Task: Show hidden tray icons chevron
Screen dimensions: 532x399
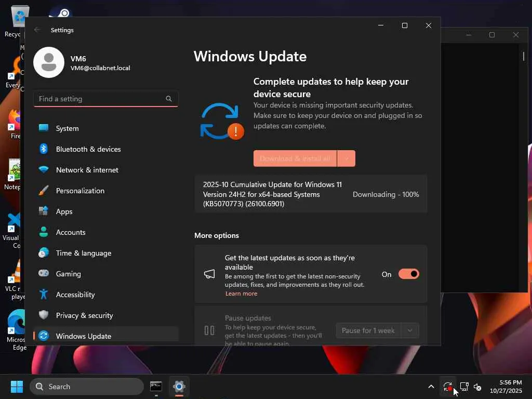Action: click(431, 387)
